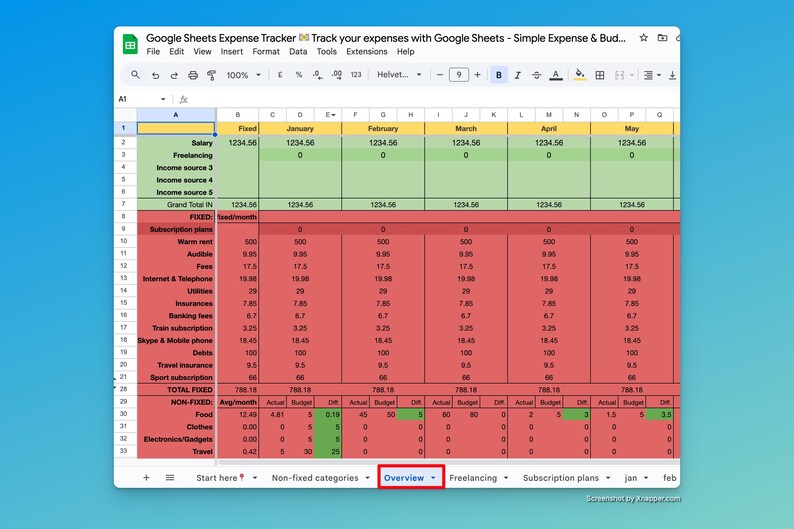The height and width of the screenshot is (529, 794).
Task: Switch to the Freelancing sheet tab
Action: 473,477
